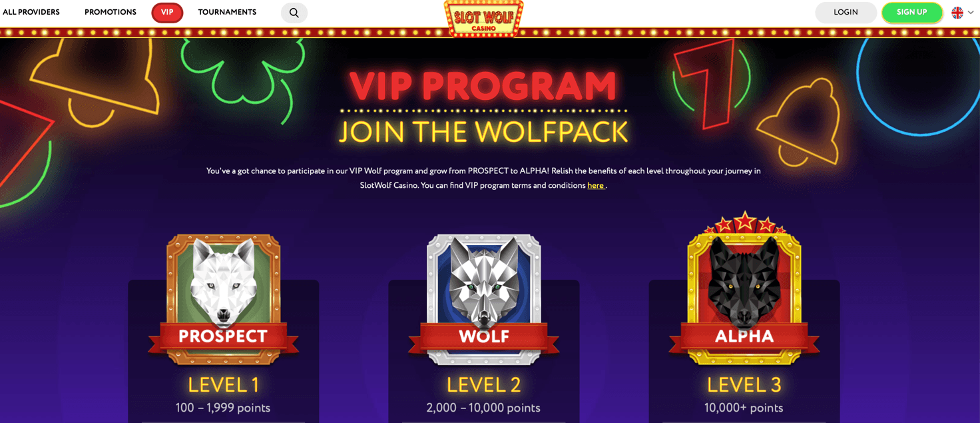Click the Login button
The width and height of the screenshot is (980, 423).
click(x=846, y=13)
